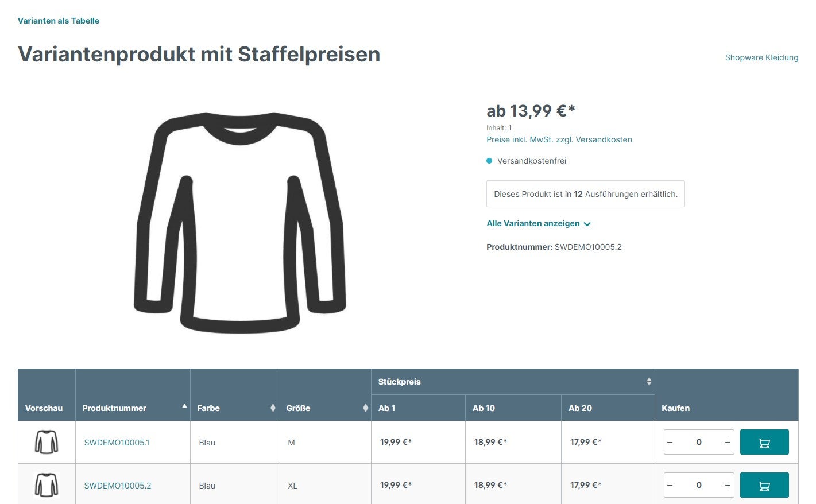Click size XL cell
This screenshot has width=816, height=504.
pyautogui.click(x=325, y=485)
